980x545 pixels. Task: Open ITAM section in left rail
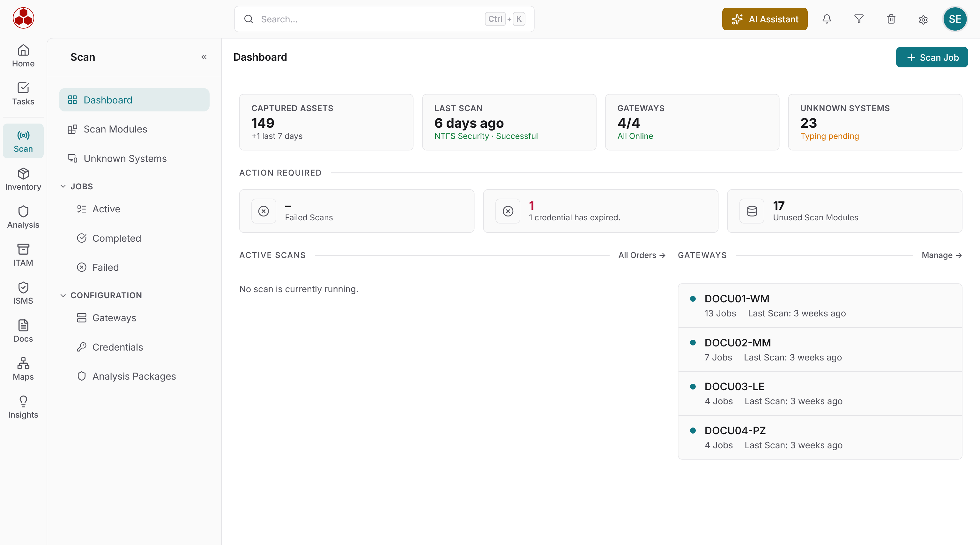[x=23, y=255]
